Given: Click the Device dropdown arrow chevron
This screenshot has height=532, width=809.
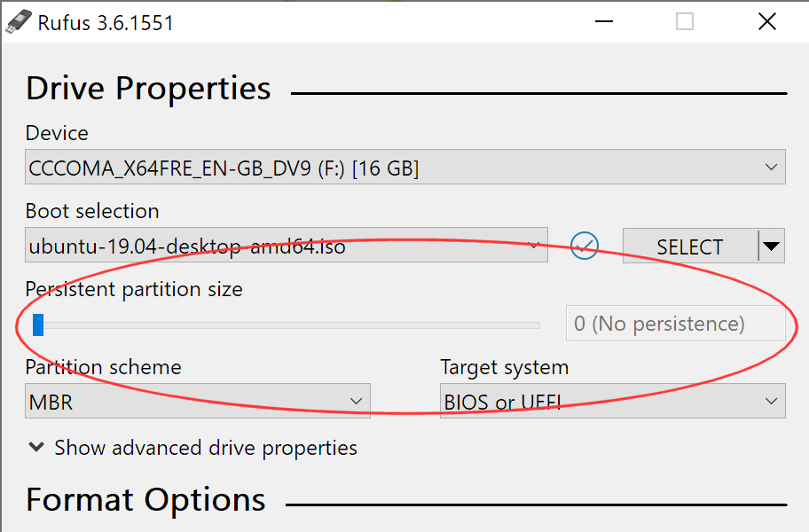Looking at the screenshot, I should coord(771,167).
